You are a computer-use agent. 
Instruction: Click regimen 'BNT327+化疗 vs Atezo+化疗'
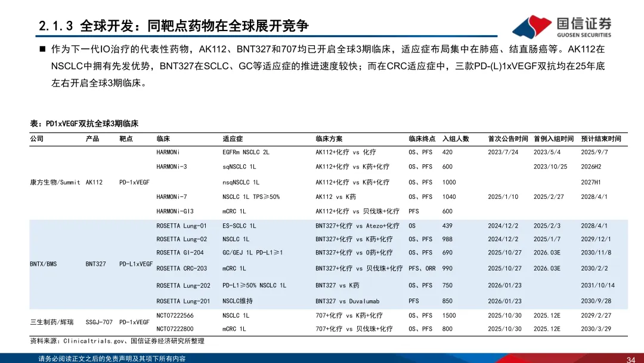(357, 226)
